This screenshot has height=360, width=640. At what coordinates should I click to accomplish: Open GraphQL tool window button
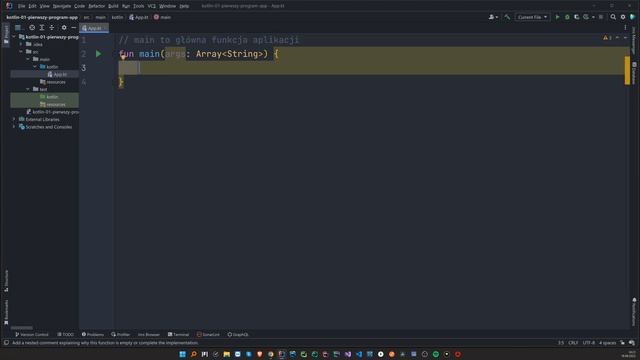(x=238, y=335)
